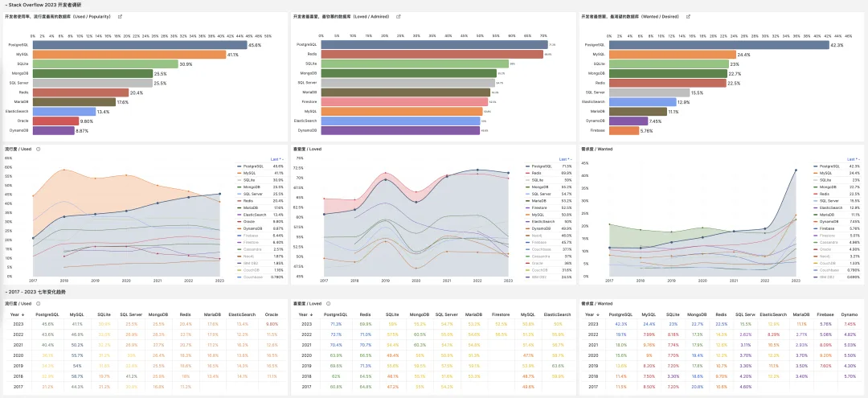Click SQLite color swatch in Used chart legend

click(240, 180)
